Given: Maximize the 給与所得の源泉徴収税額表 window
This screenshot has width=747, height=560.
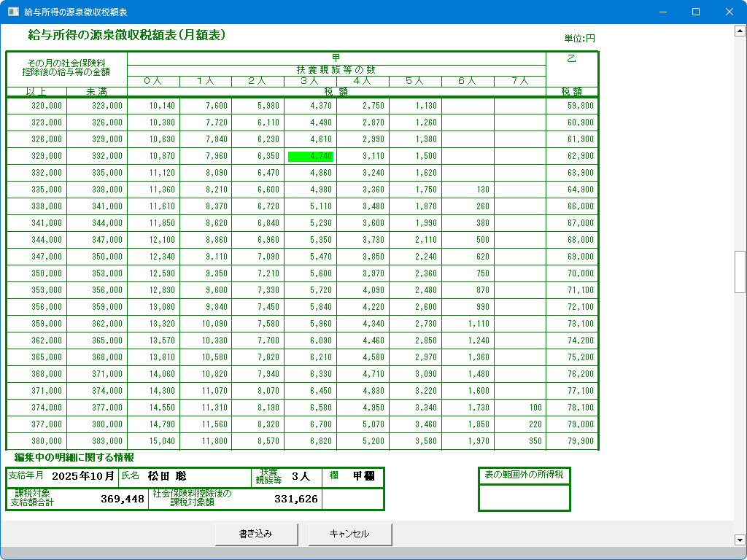Looking at the screenshot, I should [x=695, y=12].
